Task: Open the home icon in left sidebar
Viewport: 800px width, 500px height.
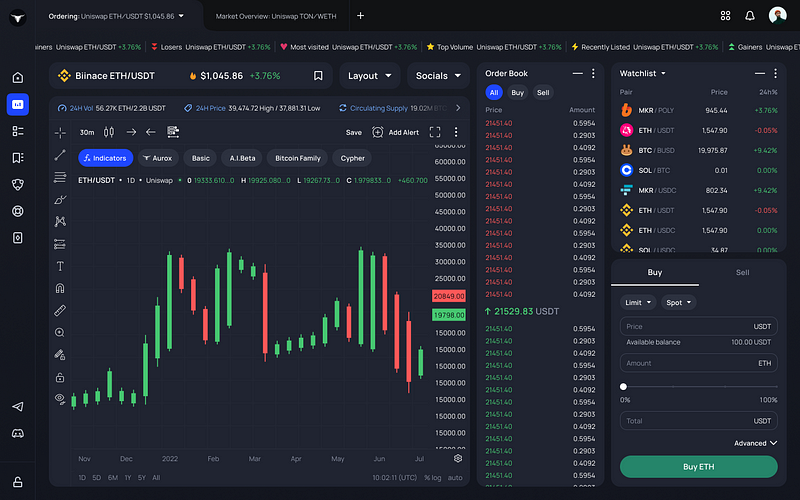Action: click(x=18, y=78)
